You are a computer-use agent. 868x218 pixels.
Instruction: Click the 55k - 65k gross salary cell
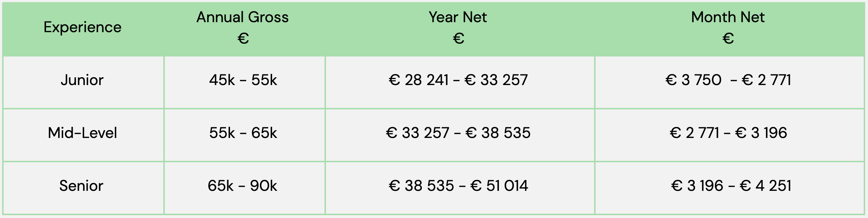pyautogui.click(x=245, y=135)
